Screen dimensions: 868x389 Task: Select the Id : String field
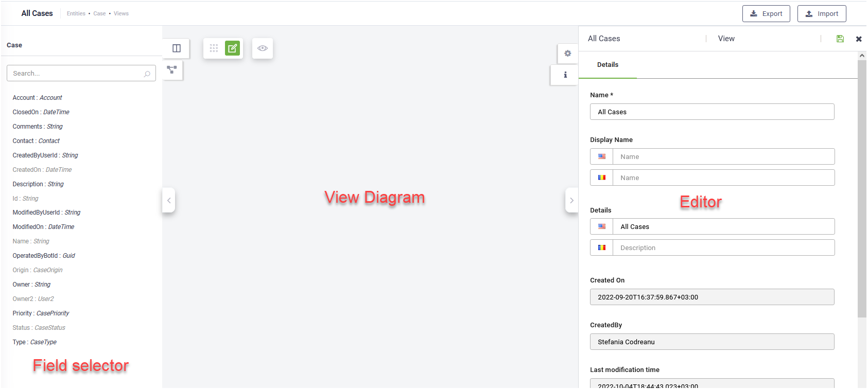(25, 199)
